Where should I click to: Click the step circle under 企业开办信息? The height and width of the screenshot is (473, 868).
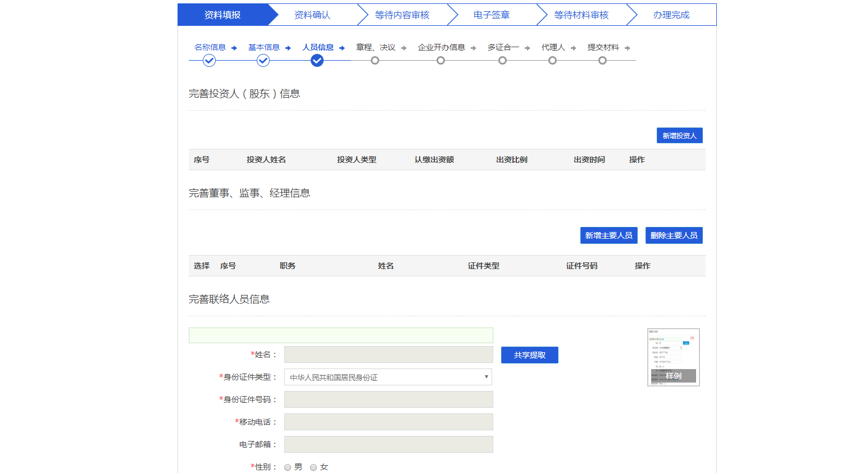[x=440, y=61]
